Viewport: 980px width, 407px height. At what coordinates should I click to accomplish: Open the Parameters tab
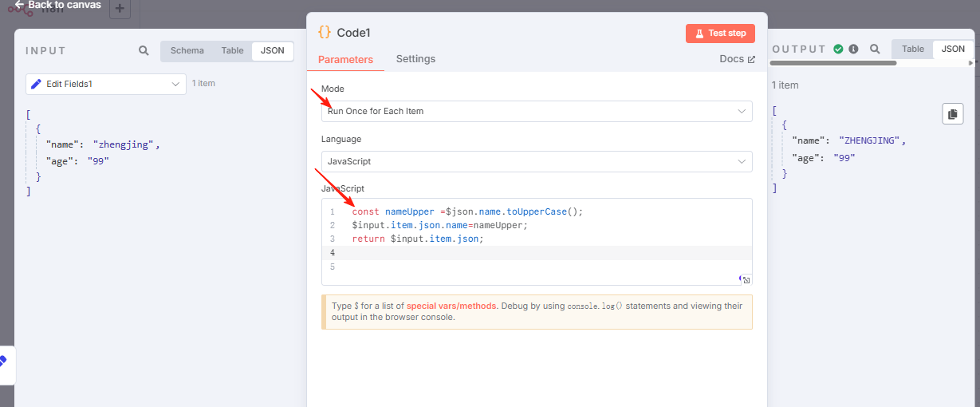pyautogui.click(x=345, y=59)
